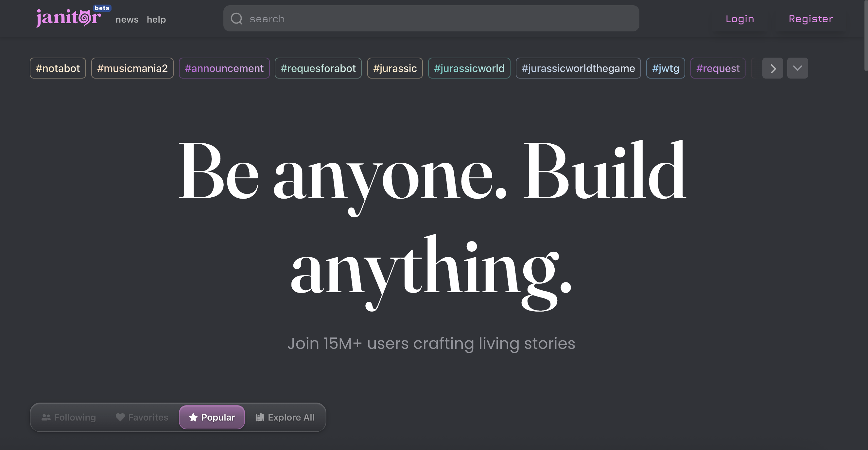Screen dimensions: 868x450
Task: Filter by the #jurassic tag
Action: (395, 68)
